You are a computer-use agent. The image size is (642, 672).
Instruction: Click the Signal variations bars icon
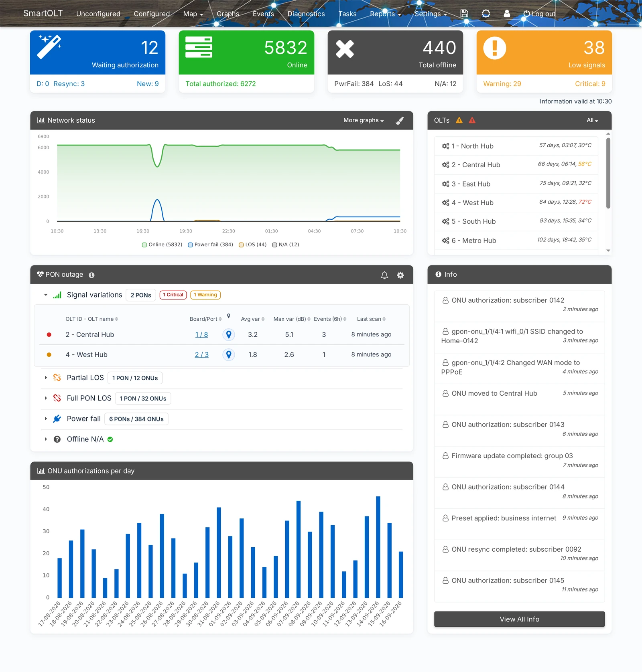pyautogui.click(x=57, y=295)
